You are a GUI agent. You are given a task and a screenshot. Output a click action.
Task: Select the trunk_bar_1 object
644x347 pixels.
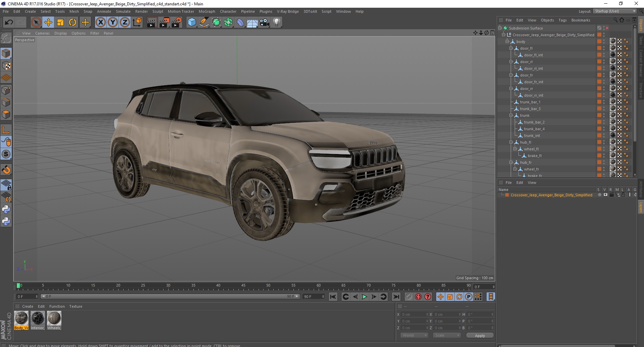(x=530, y=102)
